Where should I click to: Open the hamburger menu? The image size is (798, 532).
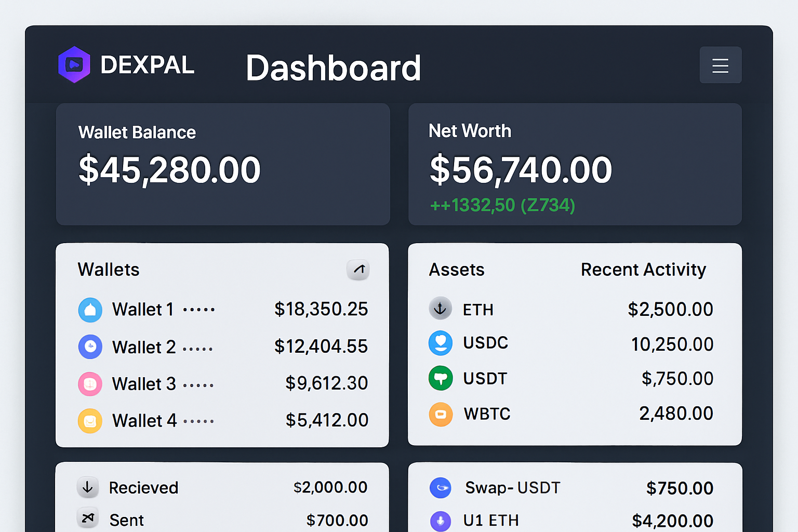pyautogui.click(x=721, y=65)
